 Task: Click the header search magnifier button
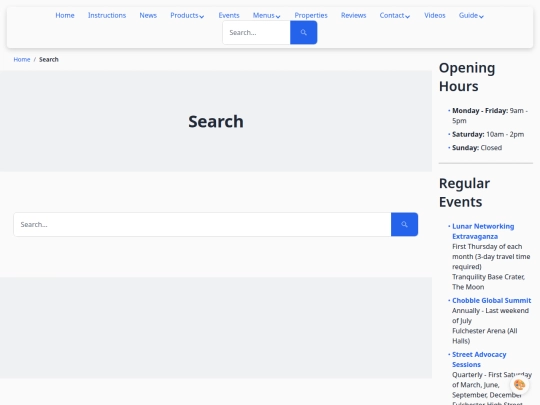[303, 32]
